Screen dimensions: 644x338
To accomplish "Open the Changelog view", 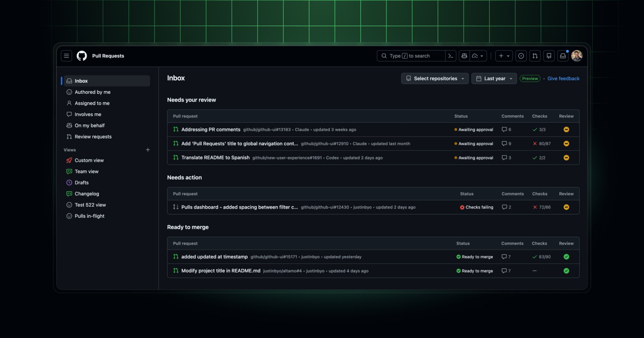I will tap(107, 194).
